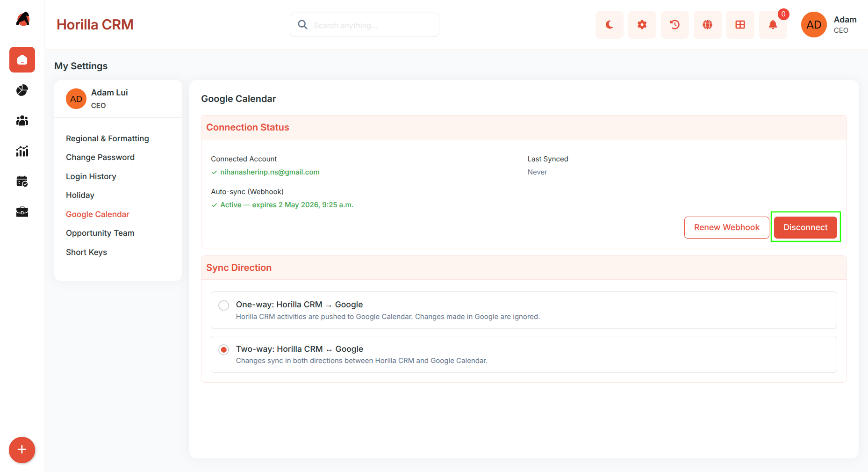Open the Home sidebar icon
This screenshot has width=868, height=472.
pos(22,59)
